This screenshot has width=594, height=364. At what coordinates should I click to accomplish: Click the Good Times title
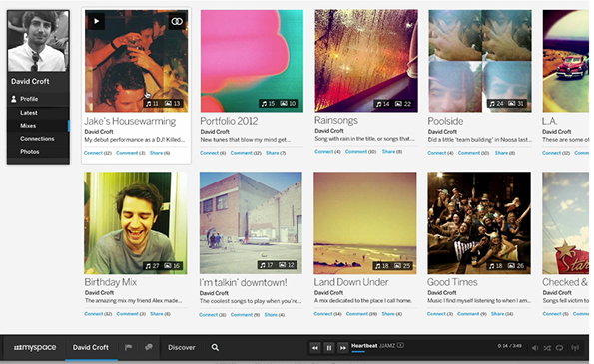452,282
